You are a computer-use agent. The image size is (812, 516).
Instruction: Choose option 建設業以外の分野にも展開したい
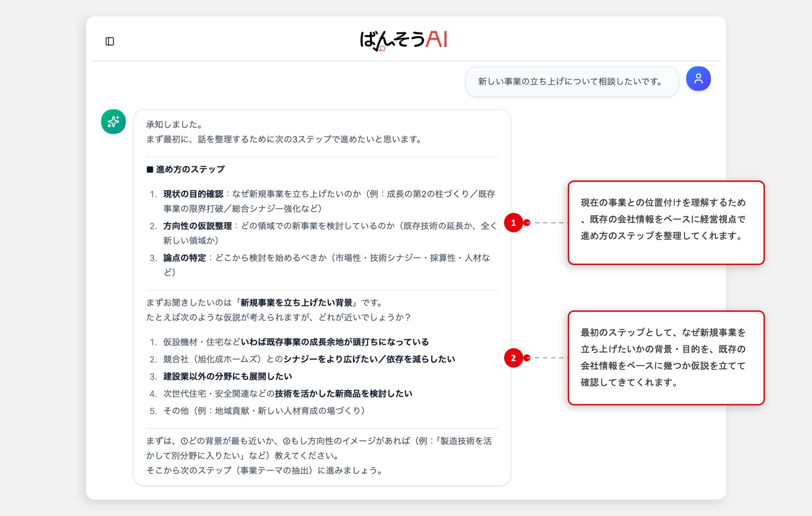click(x=227, y=376)
